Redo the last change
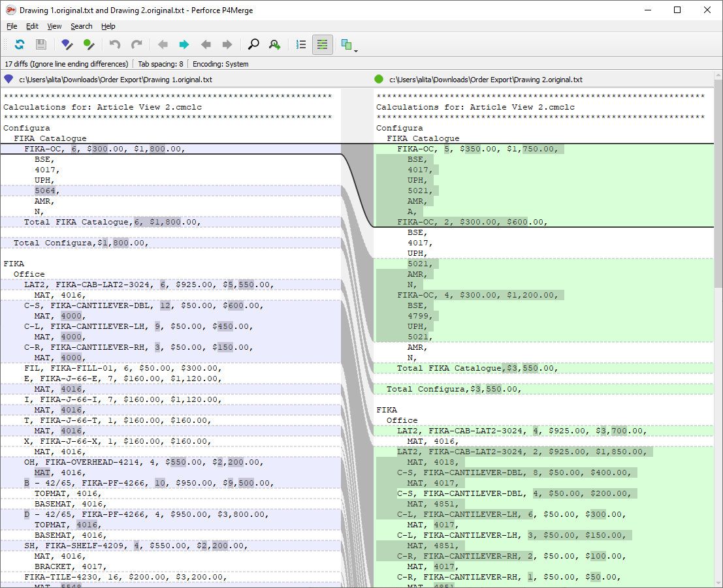This screenshot has height=588, width=723. pyautogui.click(x=137, y=44)
